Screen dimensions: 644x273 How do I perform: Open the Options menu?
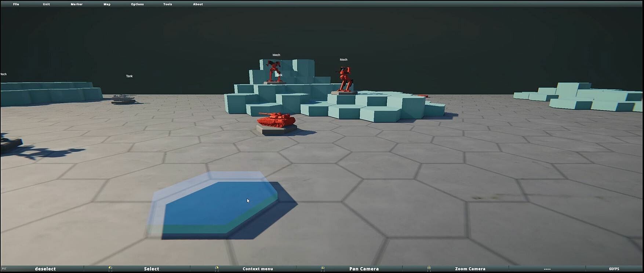click(x=137, y=4)
